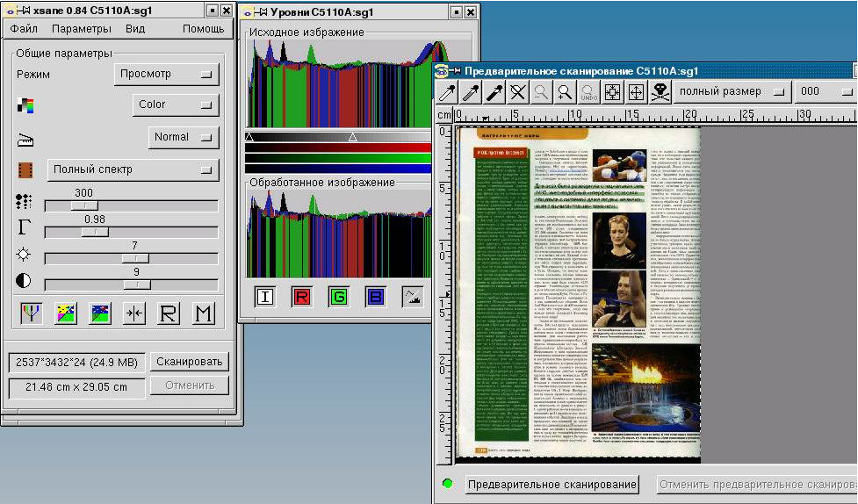
Task: Open the 'Color' scan mode dropdown
Action: pos(176,104)
